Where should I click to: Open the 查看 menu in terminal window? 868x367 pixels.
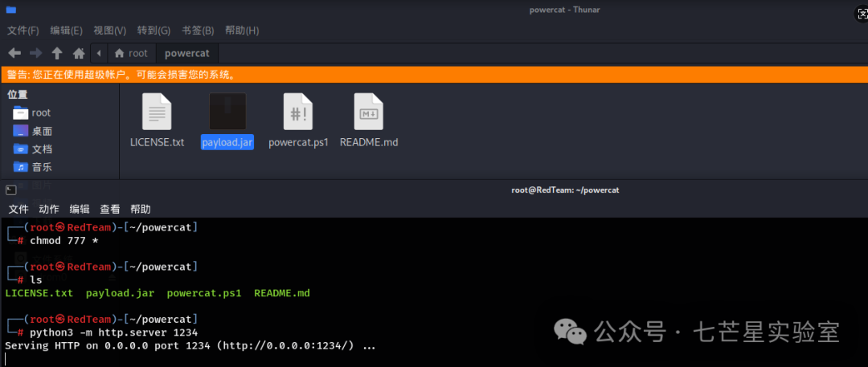[x=109, y=210]
